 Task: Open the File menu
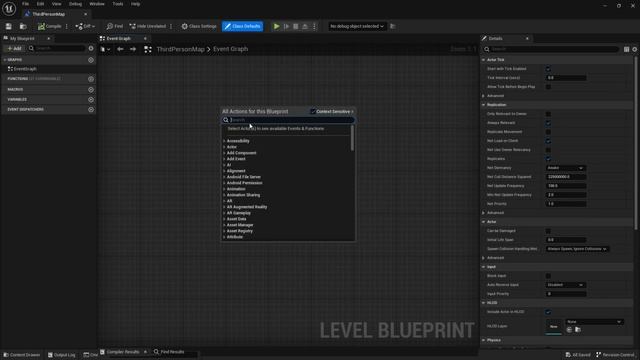[25, 4]
